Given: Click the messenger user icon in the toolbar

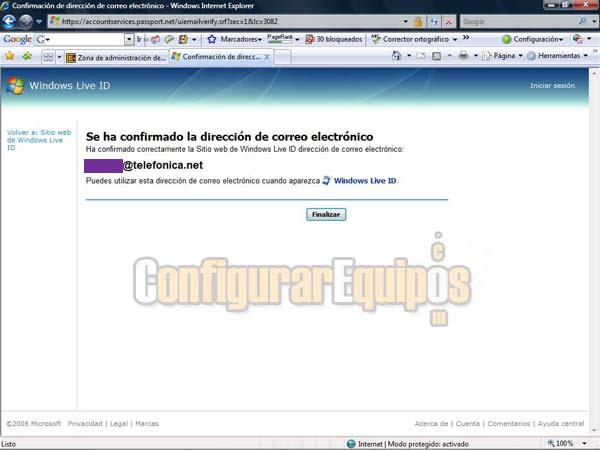Looking at the screenshot, I should [x=578, y=39].
